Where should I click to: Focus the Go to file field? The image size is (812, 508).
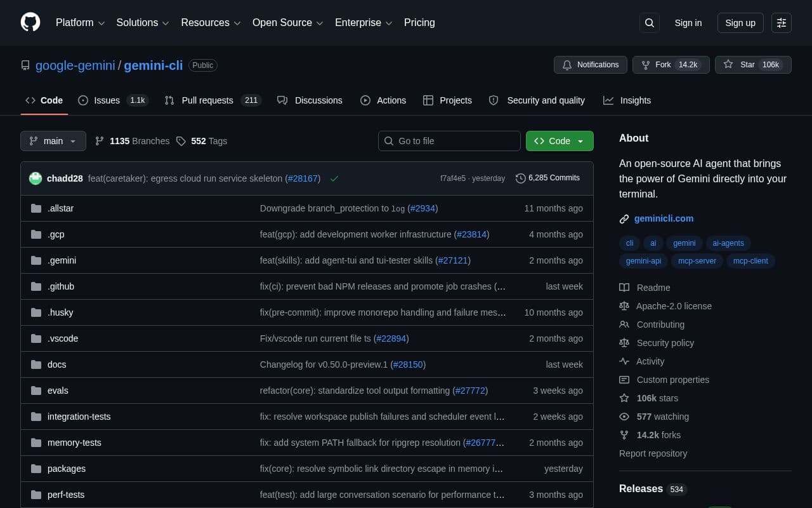coord(449,141)
